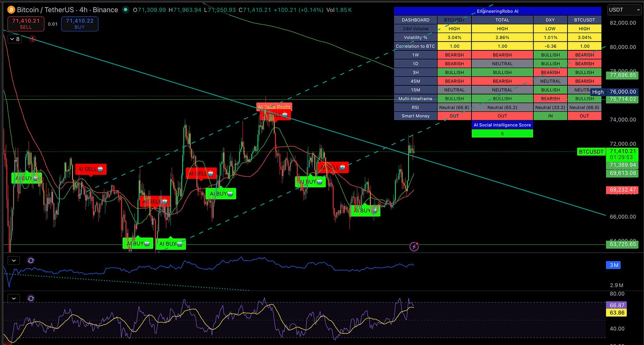Click the -0.36 correlation cell
Image resolution: width=644 pixels, height=345 pixels.
pos(550,46)
